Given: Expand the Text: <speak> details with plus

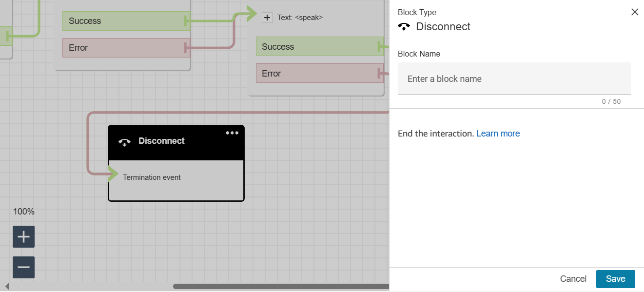Looking at the screenshot, I should pyautogui.click(x=267, y=18).
